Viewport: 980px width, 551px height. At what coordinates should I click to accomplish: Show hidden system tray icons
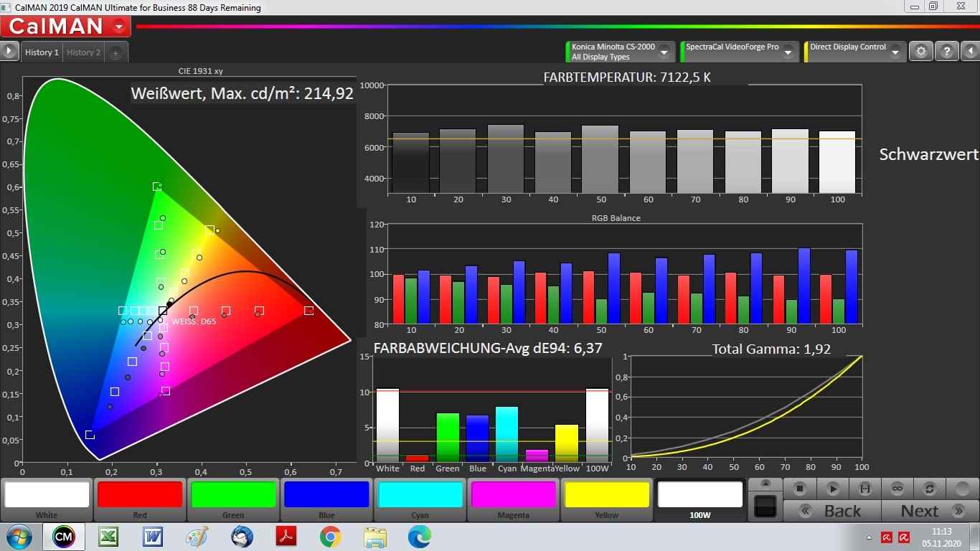pyautogui.click(x=870, y=537)
